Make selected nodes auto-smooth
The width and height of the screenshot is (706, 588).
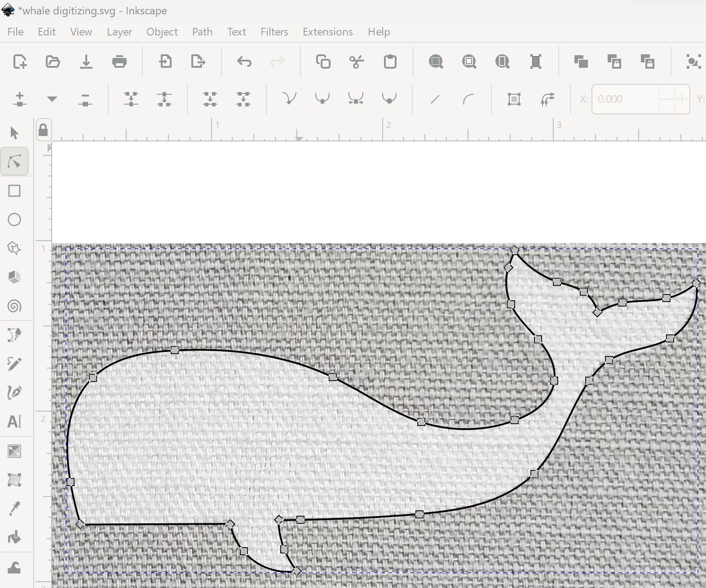[389, 99]
